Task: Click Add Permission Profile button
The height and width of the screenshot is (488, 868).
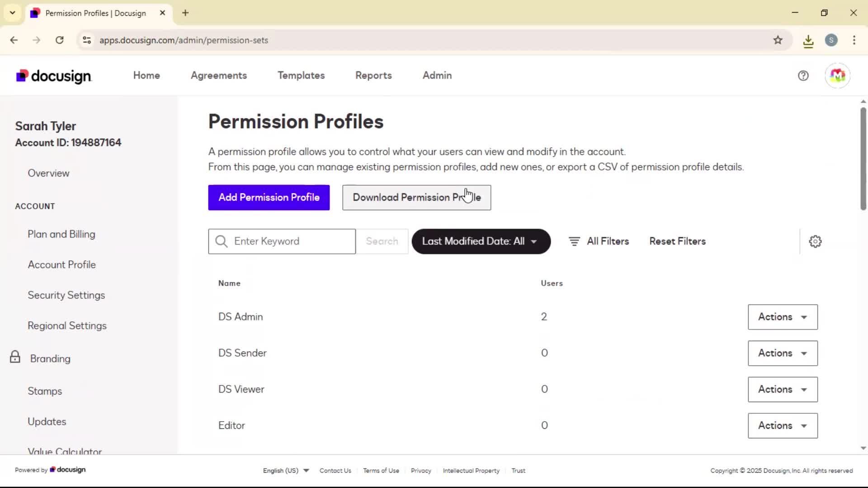Action: click(x=269, y=197)
